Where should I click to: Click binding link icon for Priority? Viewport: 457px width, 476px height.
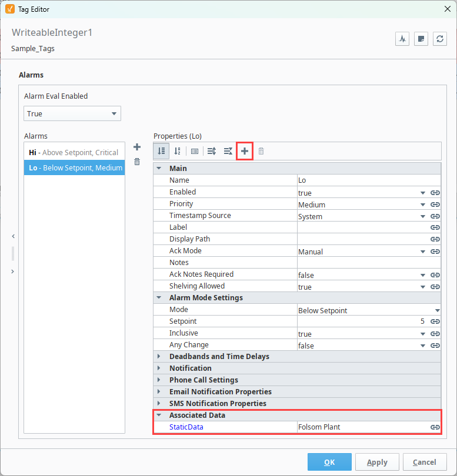435,205
